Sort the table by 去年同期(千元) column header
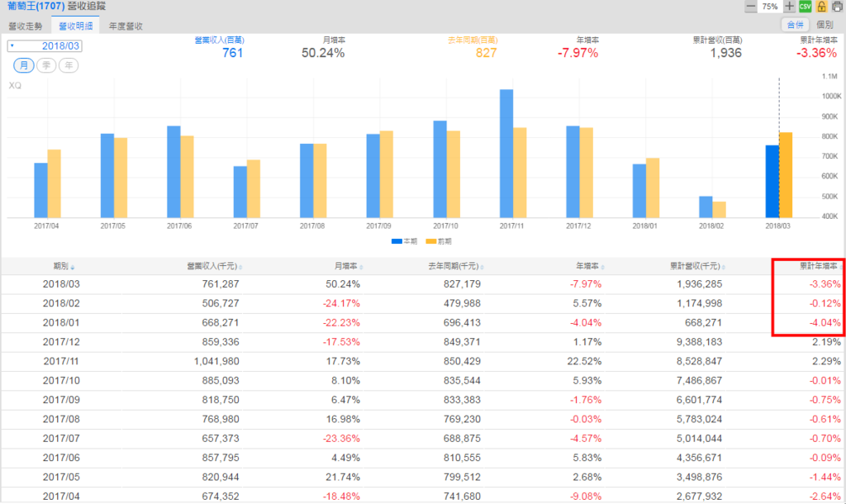 (x=456, y=266)
